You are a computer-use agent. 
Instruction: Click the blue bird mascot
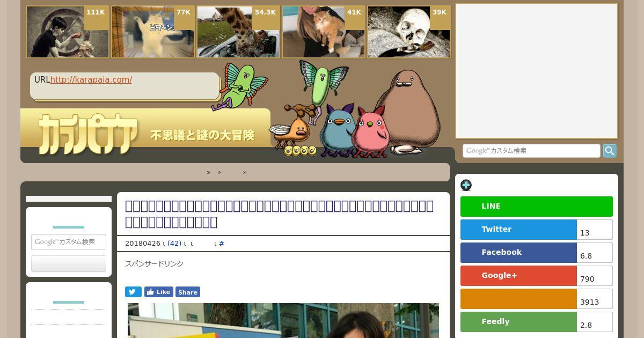(x=336, y=130)
